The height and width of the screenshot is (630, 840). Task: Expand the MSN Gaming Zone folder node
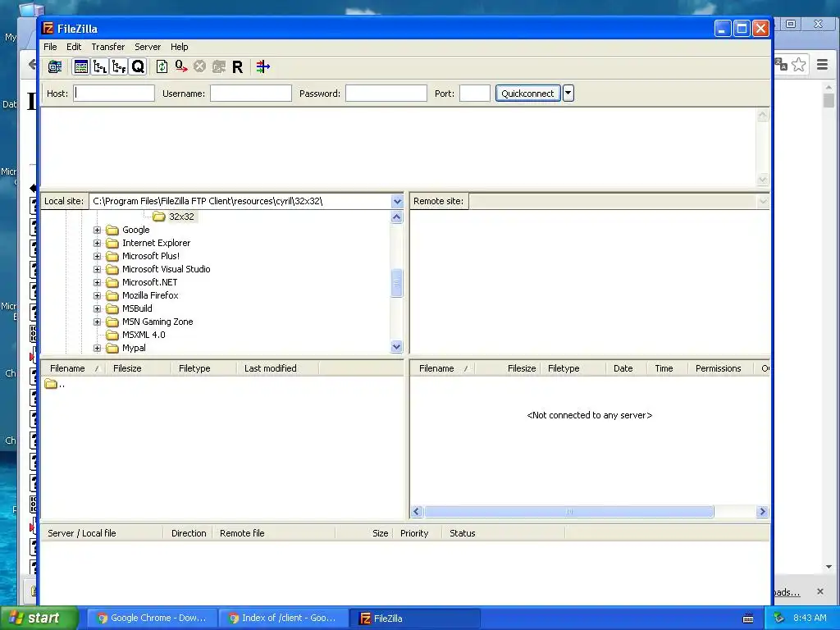tap(97, 322)
